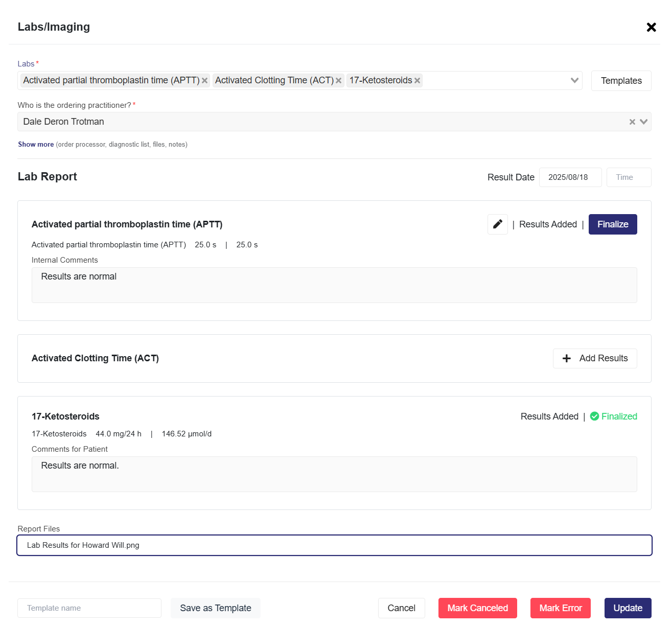Finalize the APTT lab result
This screenshot has height=627, width=672.
612,224
